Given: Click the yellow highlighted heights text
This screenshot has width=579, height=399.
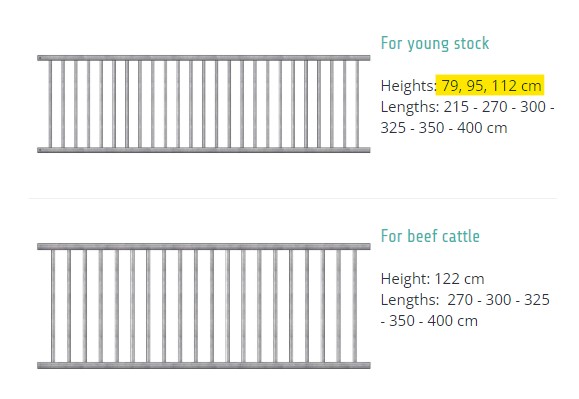Looking at the screenshot, I should coord(490,85).
